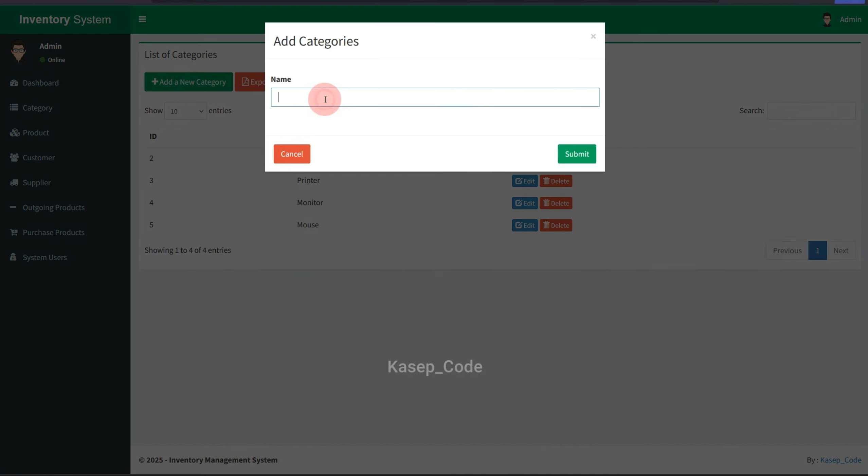Click the Export PDF button icon
The width and height of the screenshot is (868, 476).
245,82
